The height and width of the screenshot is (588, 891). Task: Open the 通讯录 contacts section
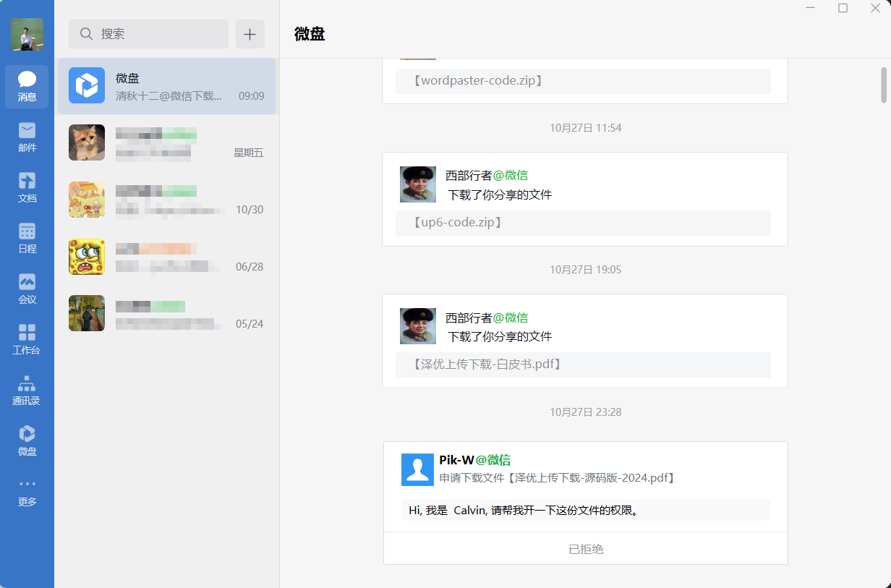pyautogui.click(x=27, y=391)
